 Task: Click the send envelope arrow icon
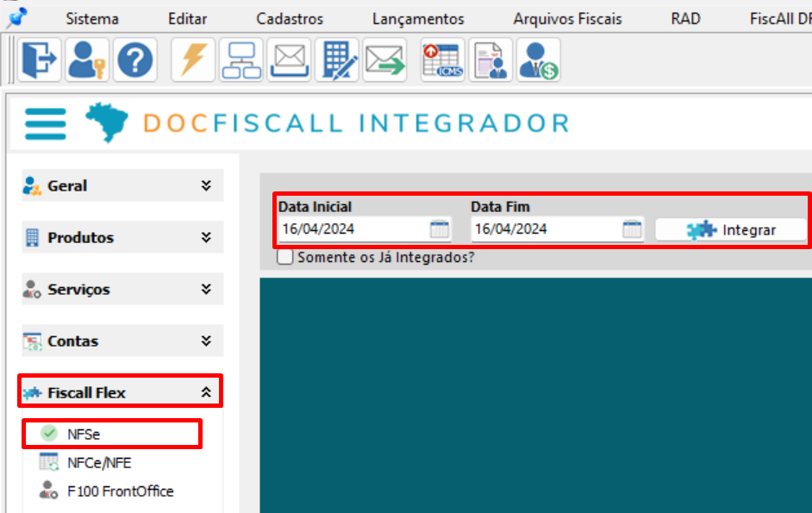[384, 59]
